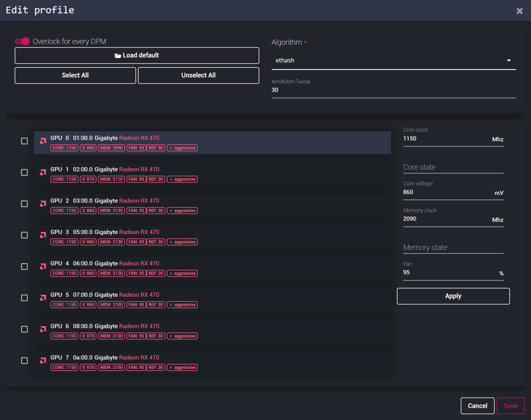
Task: Select the GPU 4 06:00.0 row title
Action: 105,264
